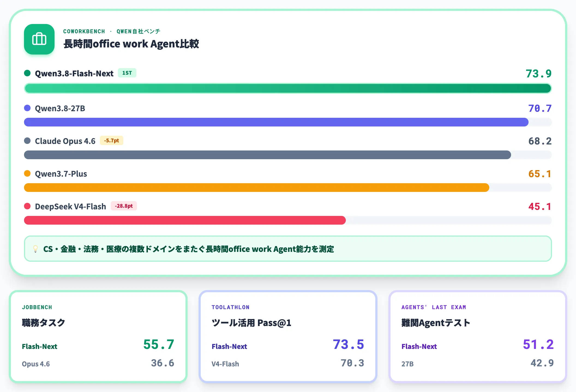Click the Qwen3.7-Plus model name

61,174
